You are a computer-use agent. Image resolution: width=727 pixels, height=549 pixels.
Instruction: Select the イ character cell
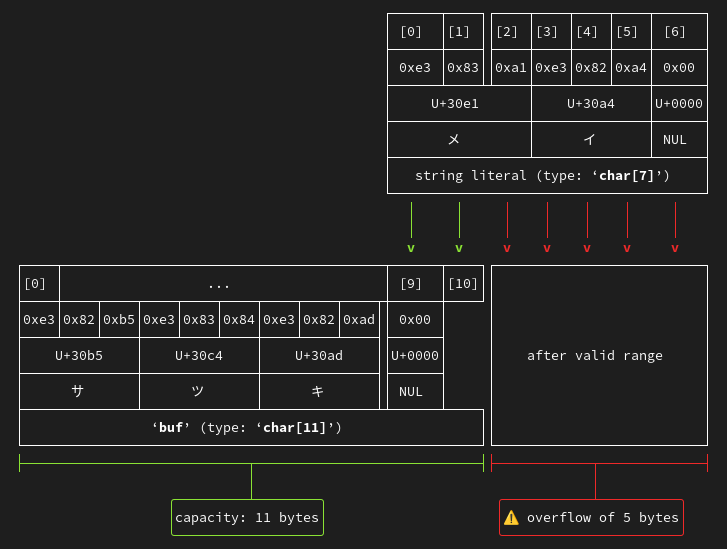(x=591, y=140)
